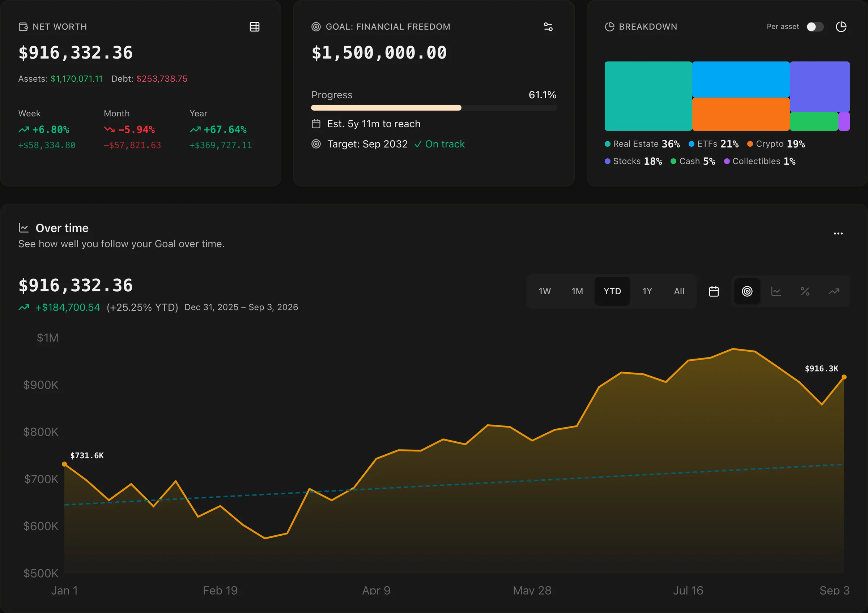This screenshot has width=868, height=613.
Task: Click the Assets $1,170,071.11 value
Action: pyautogui.click(x=77, y=79)
